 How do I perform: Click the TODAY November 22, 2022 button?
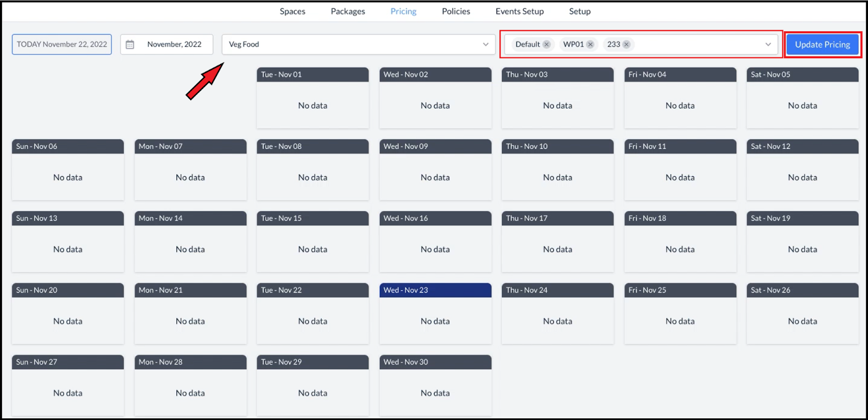point(62,44)
